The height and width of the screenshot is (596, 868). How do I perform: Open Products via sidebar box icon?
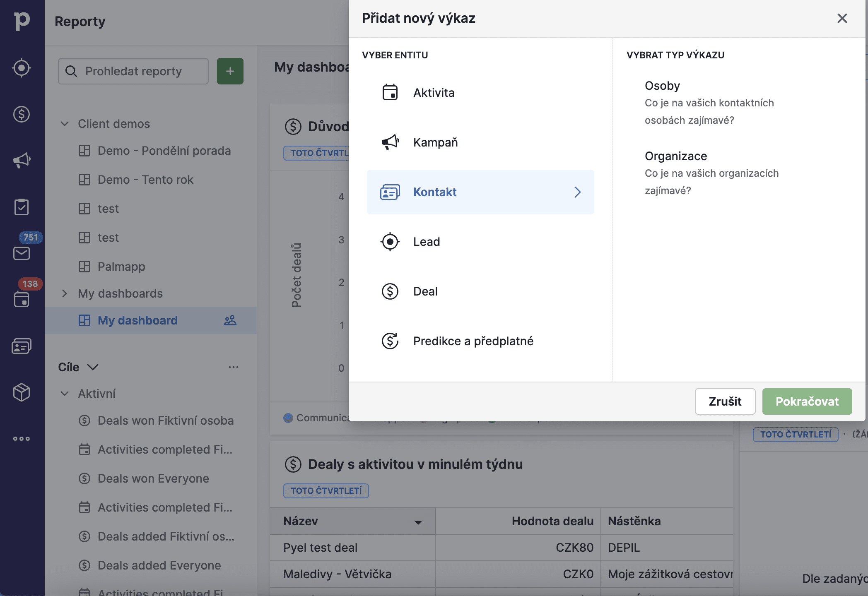click(x=22, y=392)
